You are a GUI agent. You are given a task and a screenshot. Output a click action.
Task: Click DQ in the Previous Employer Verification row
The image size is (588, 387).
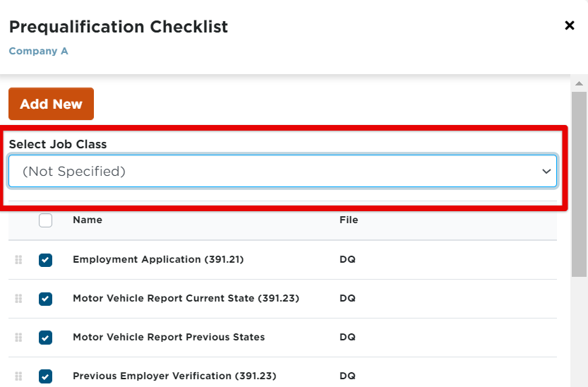click(347, 376)
